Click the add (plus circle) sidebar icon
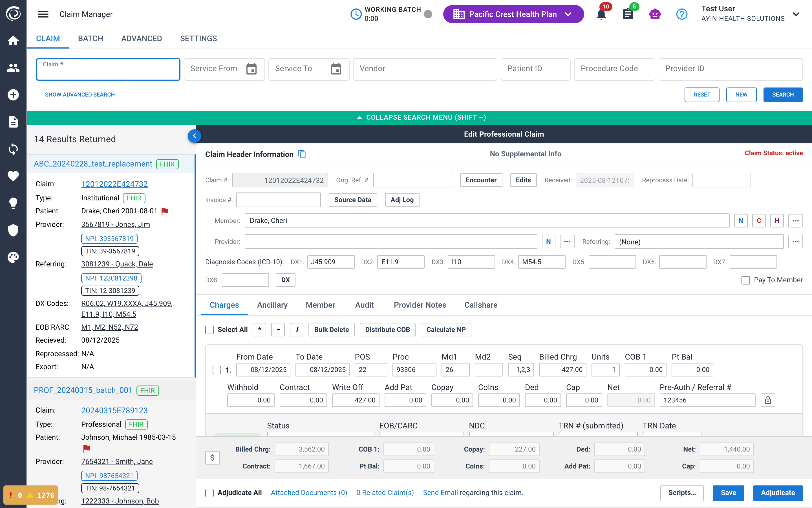Image resolution: width=812 pixels, height=508 pixels. pyautogui.click(x=13, y=95)
